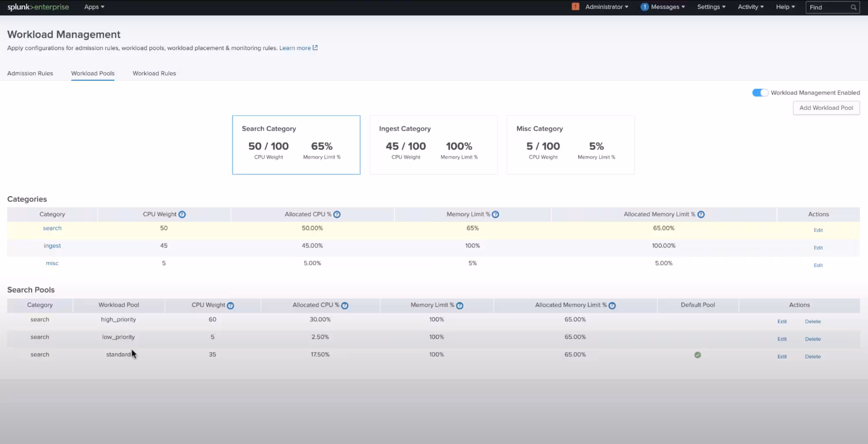Screen dimensions: 868x444
Task: Click the external link icon beside Learn more
Action: pos(316,48)
